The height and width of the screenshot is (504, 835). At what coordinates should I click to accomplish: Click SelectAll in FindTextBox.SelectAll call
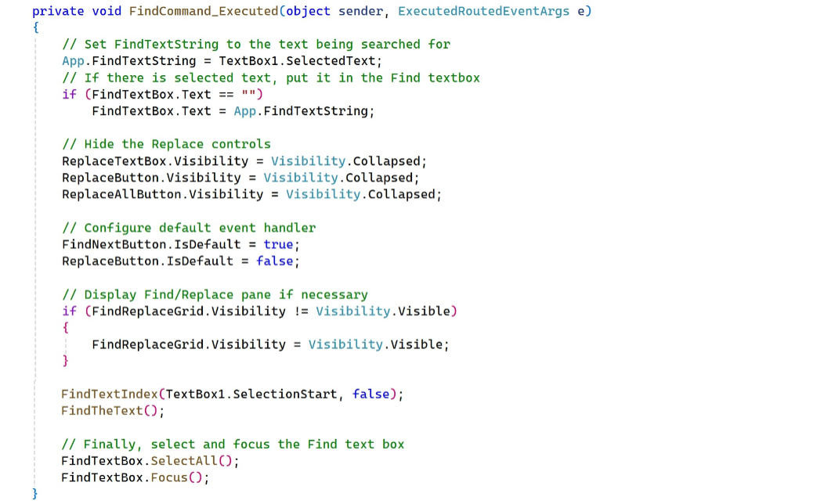pos(184,461)
